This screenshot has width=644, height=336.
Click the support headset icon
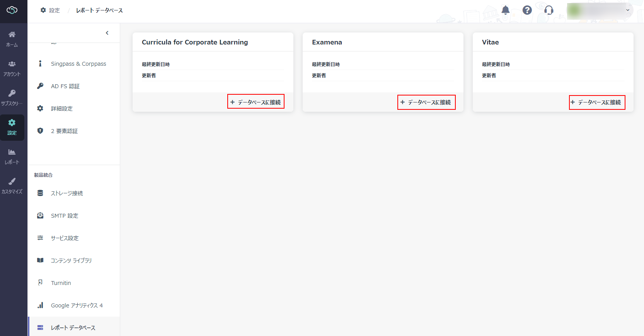click(549, 10)
